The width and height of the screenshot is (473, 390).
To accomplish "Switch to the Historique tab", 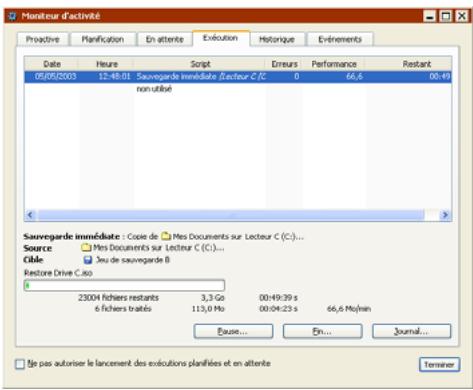I will tap(277, 39).
